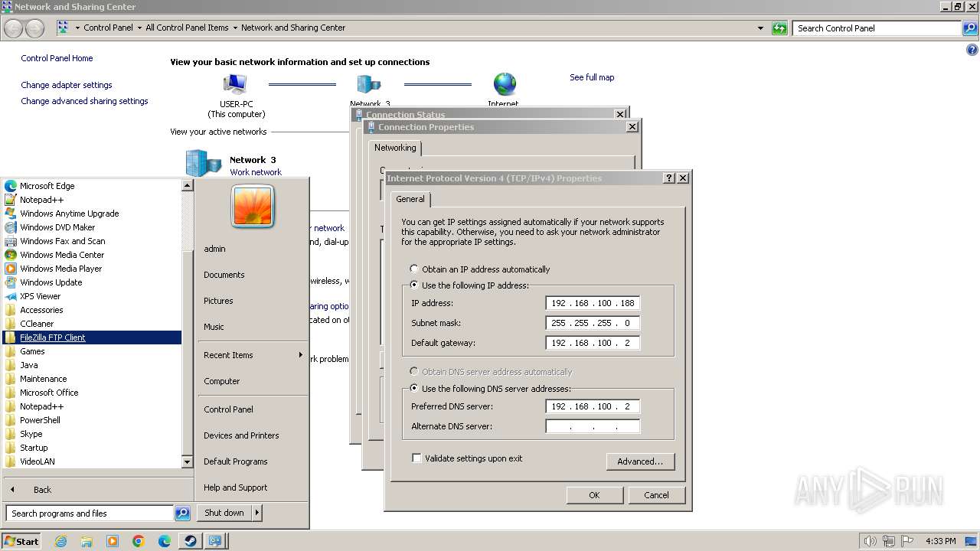The height and width of the screenshot is (551, 980).
Task: Open Microsoft Edge taskbar icon
Action: click(165, 541)
